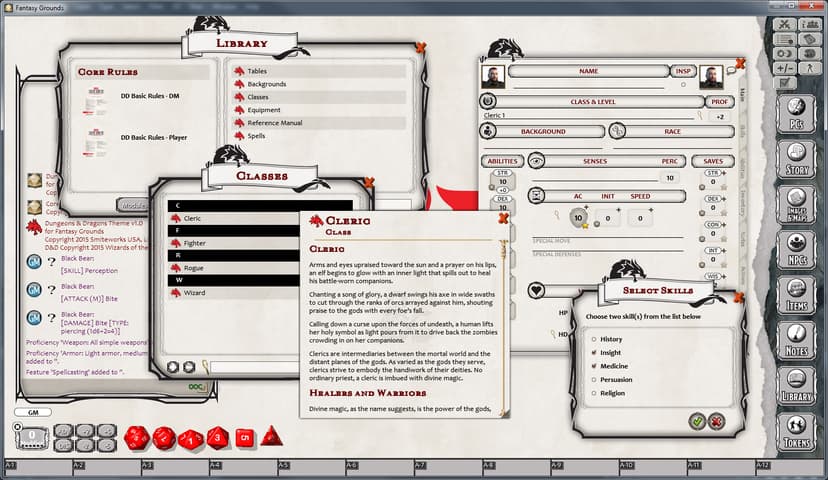Pick the red d8 die
Screen dimensions: 828x480
click(218, 438)
